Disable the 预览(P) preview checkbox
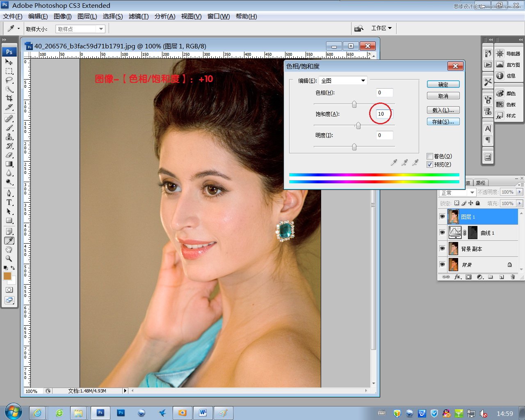The width and height of the screenshot is (525, 420). click(x=430, y=164)
